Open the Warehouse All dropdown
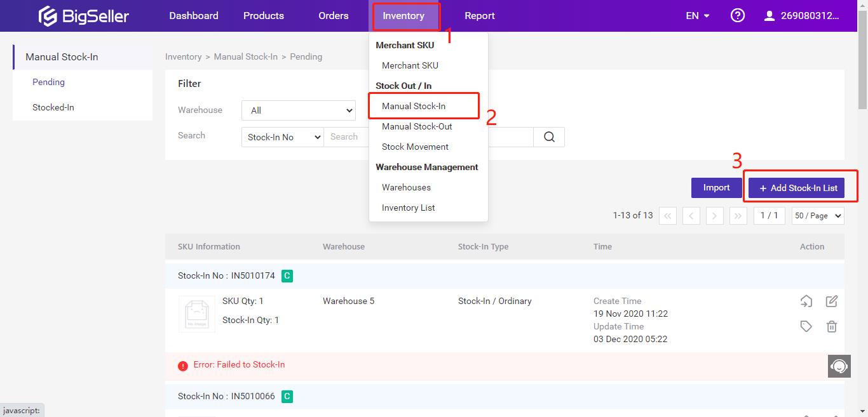 tap(299, 110)
